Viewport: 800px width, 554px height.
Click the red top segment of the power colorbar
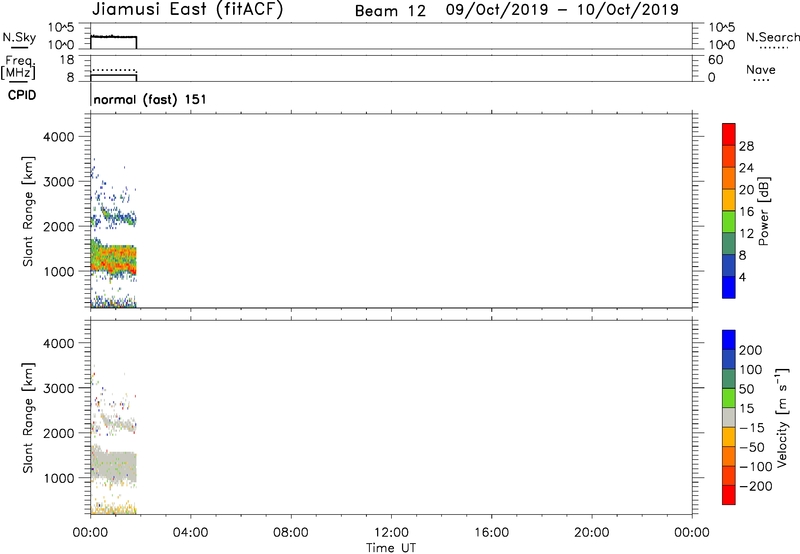[x=729, y=134]
